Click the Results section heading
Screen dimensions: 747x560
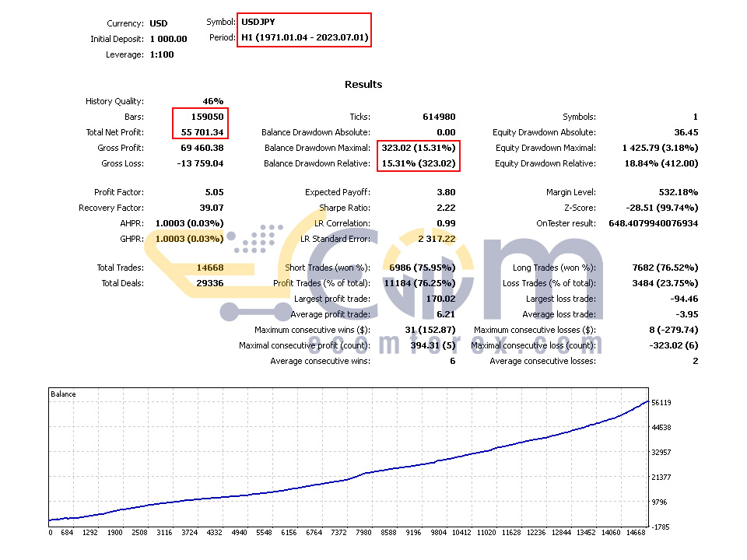click(363, 84)
